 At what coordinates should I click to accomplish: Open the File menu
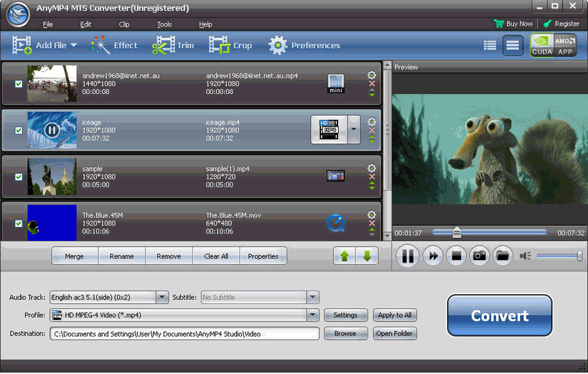coord(47,24)
